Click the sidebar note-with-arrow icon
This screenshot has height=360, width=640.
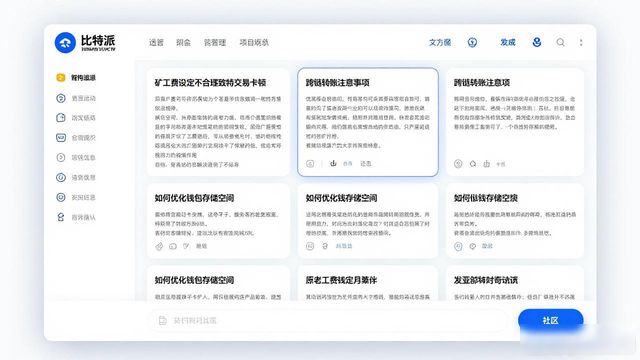click(61, 118)
